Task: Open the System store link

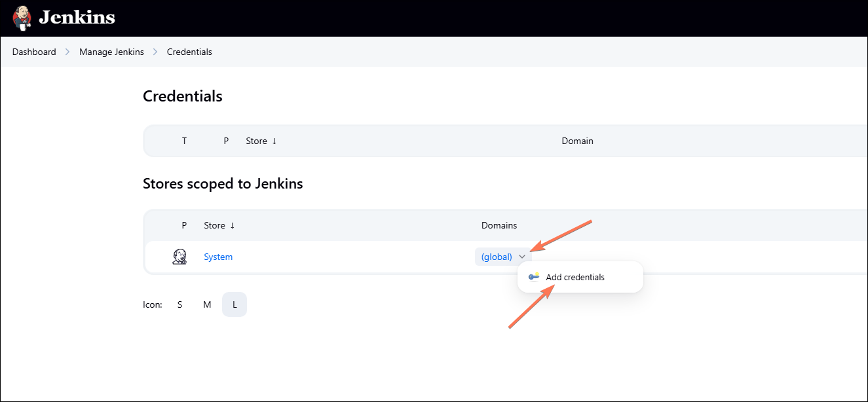Action: 218,257
